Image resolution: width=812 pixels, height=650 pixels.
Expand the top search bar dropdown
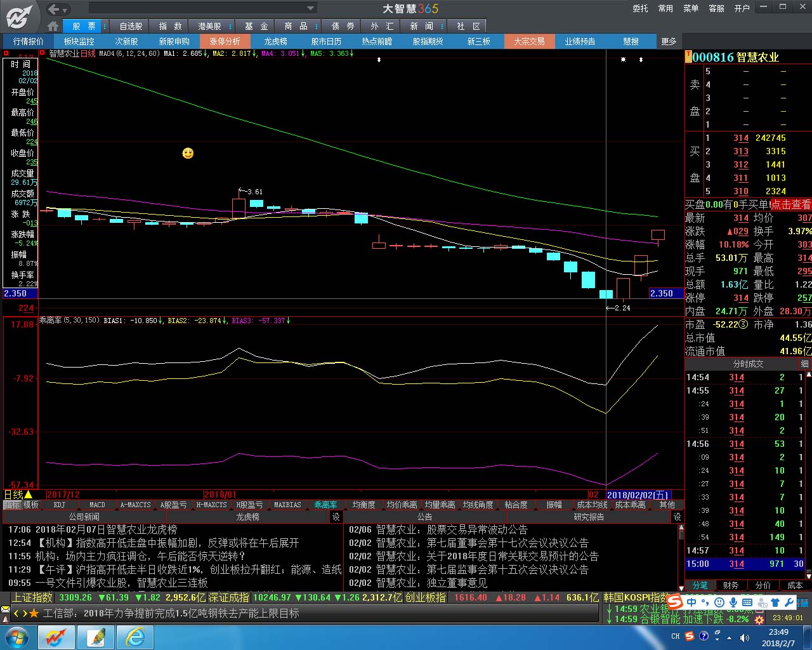311,8
